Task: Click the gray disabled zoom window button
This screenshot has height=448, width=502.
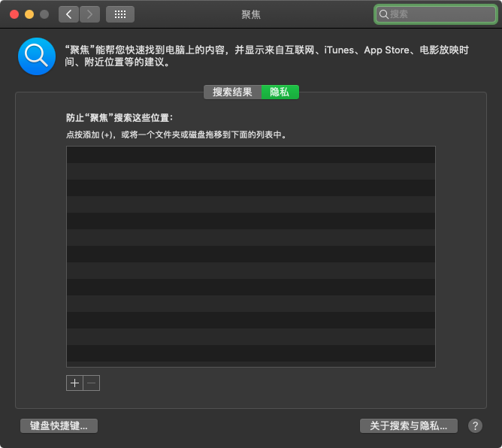Action: (x=44, y=14)
